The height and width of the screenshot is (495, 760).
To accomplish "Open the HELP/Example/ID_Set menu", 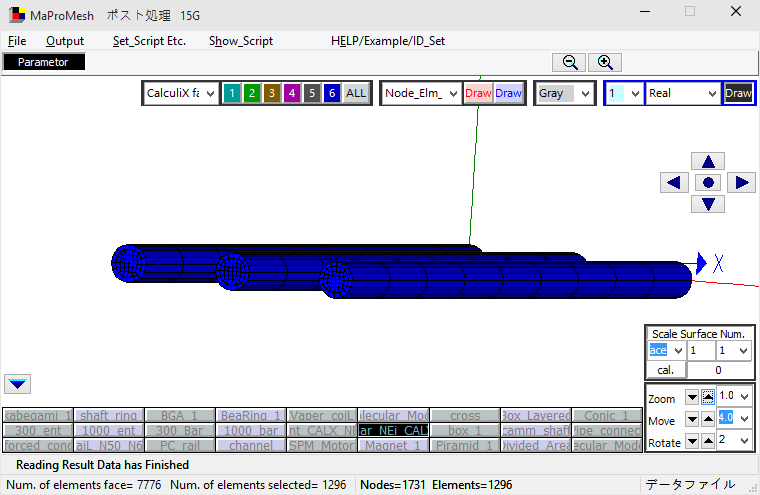I will pos(388,41).
